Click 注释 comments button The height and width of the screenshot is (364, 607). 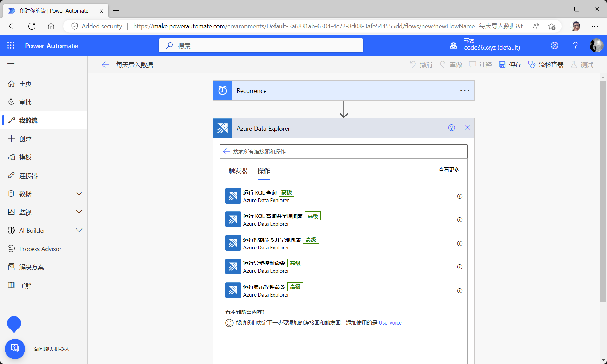[480, 65]
